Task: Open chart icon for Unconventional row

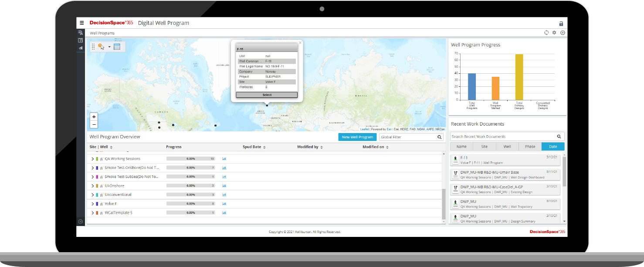Action: point(224,195)
